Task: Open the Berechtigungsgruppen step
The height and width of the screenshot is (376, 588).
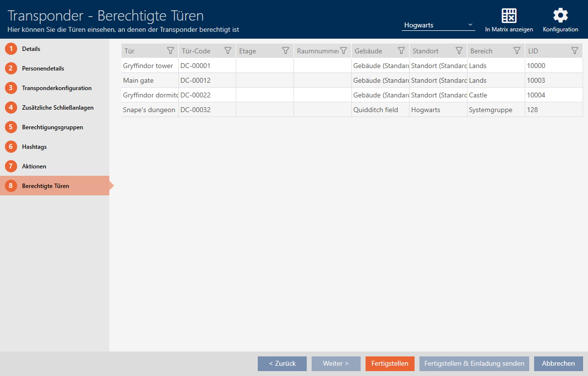Action: 52,127
